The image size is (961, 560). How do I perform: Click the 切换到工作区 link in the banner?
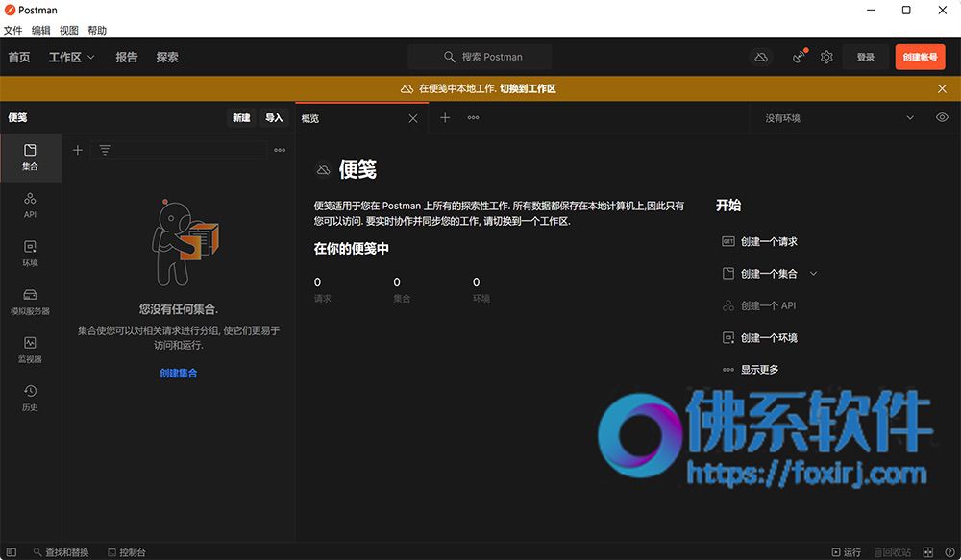click(x=528, y=88)
